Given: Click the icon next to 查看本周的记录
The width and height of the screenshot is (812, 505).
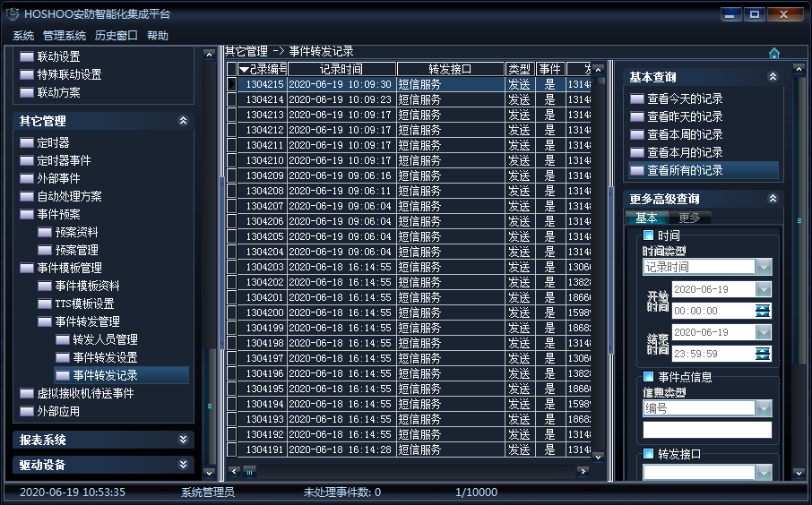Looking at the screenshot, I should [636, 134].
